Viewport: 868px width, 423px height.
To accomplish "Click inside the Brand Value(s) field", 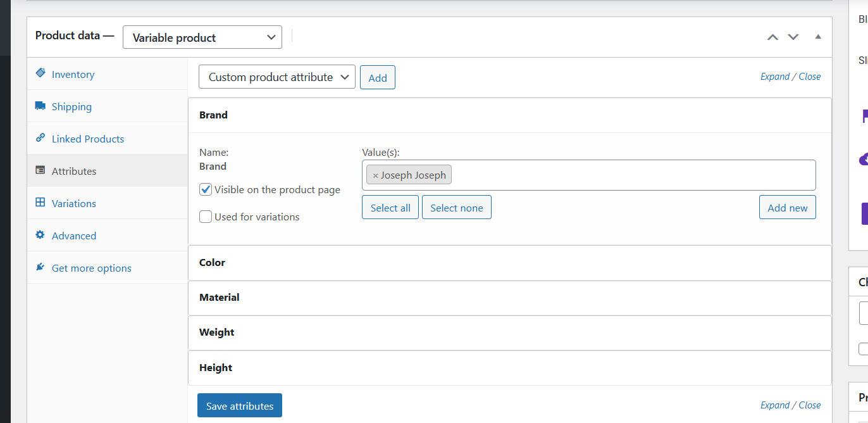I will point(633,175).
